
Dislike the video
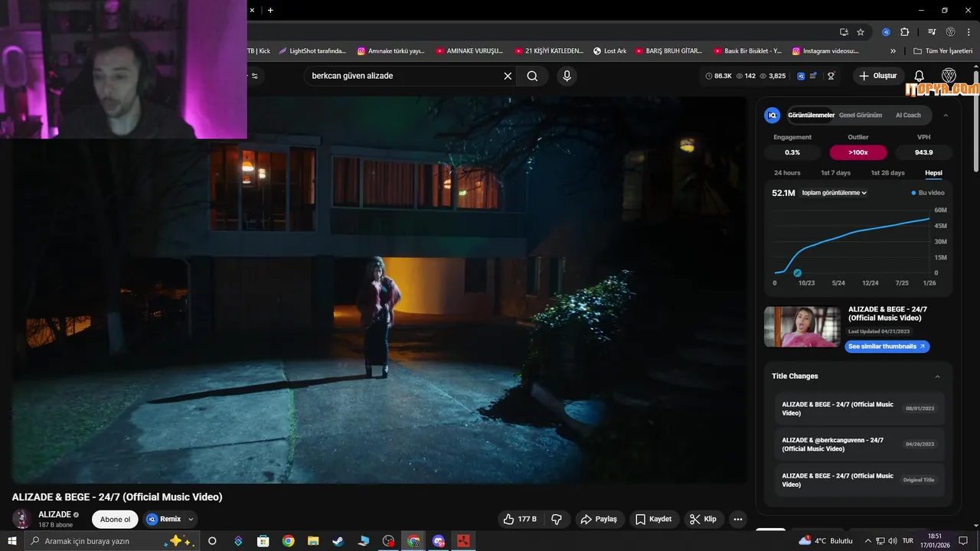pyautogui.click(x=557, y=519)
